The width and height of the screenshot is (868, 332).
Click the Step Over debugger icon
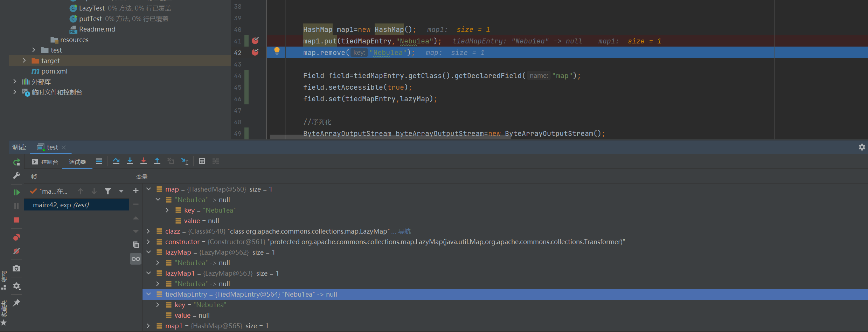(116, 161)
